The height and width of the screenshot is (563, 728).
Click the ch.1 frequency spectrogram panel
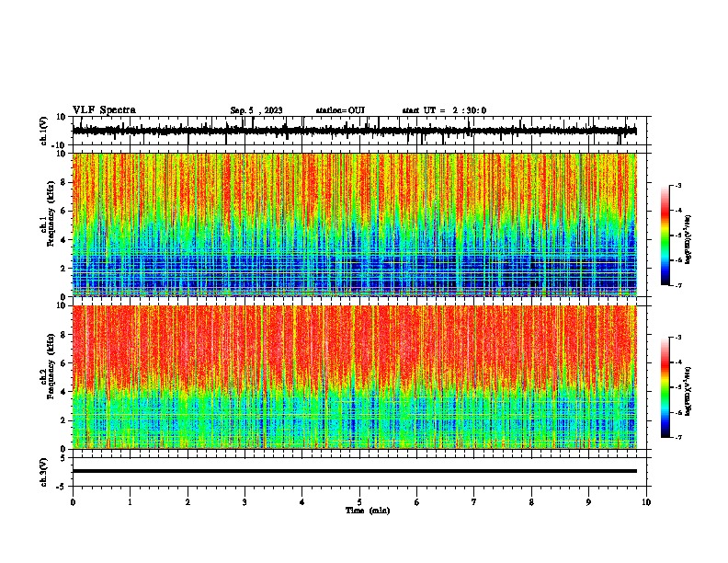click(355, 224)
